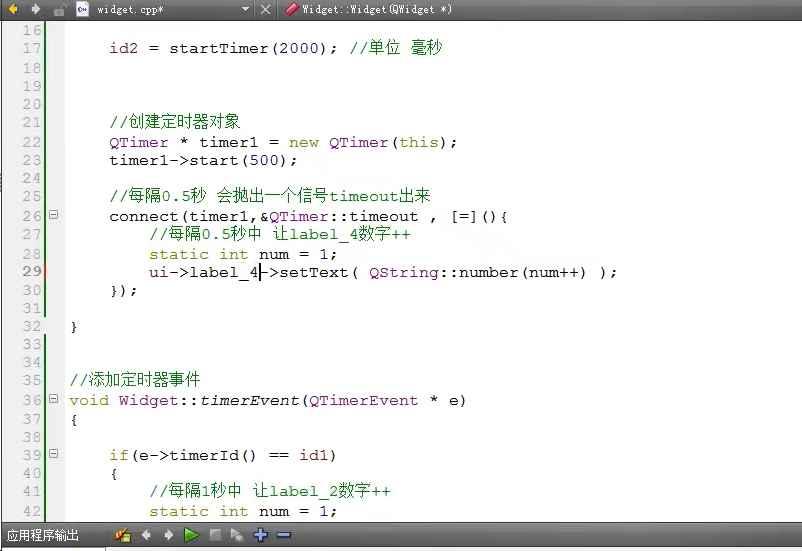
Task: Clear the application output with broom icon
Action: pos(123,535)
